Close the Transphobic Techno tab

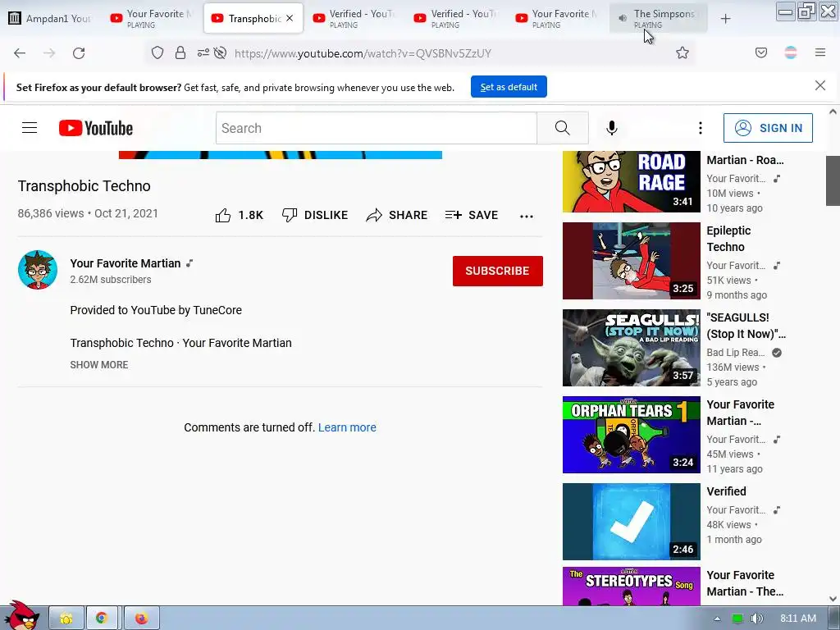(290, 18)
